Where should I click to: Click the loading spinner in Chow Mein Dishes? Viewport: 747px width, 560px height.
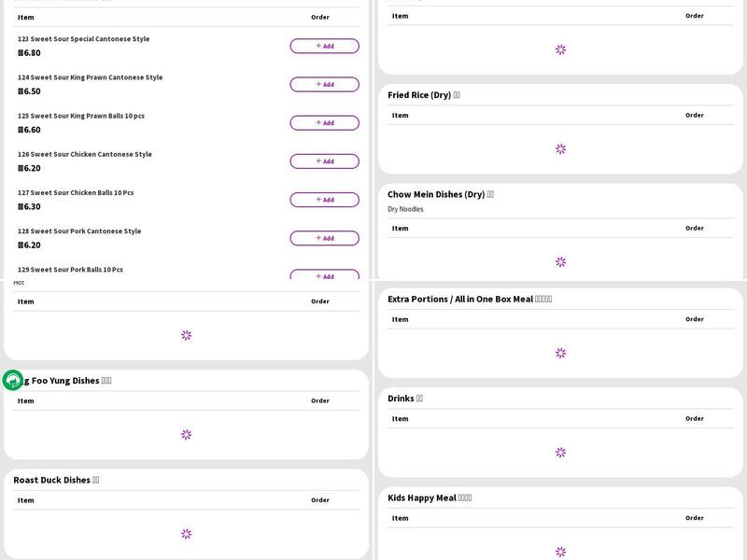[x=560, y=262]
